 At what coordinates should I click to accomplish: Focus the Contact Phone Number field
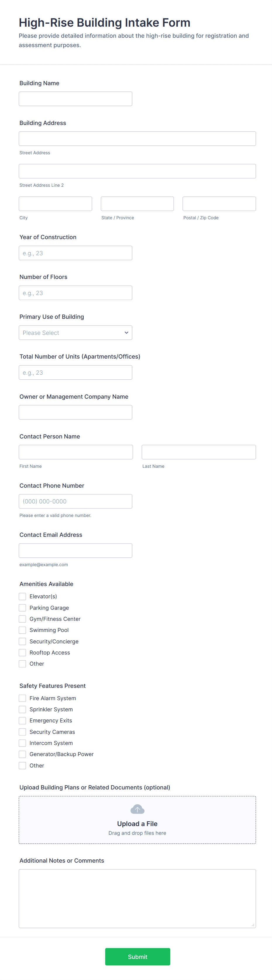(x=75, y=501)
